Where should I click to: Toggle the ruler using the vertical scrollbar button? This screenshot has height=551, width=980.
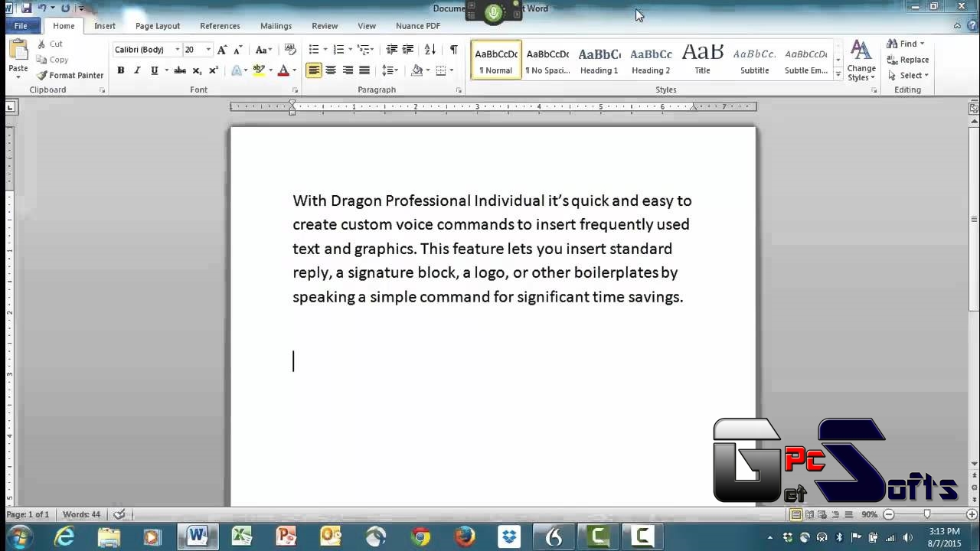tap(973, 109)
